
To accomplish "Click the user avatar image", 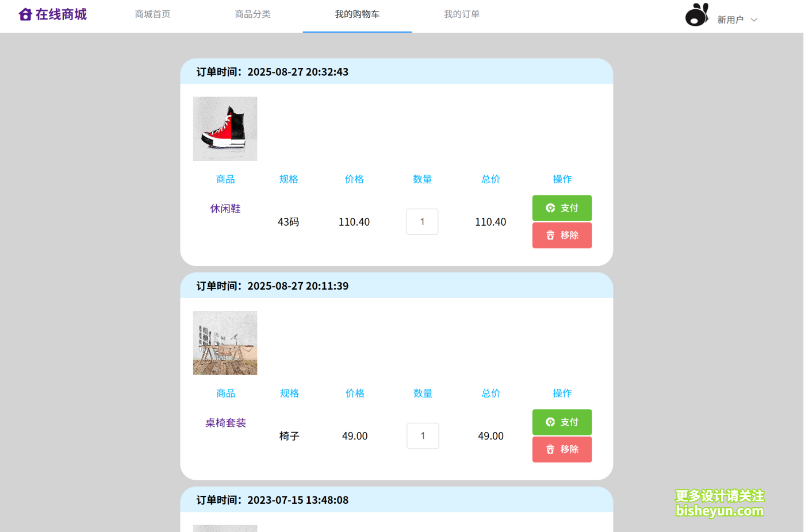I will [x=697, y=14].
